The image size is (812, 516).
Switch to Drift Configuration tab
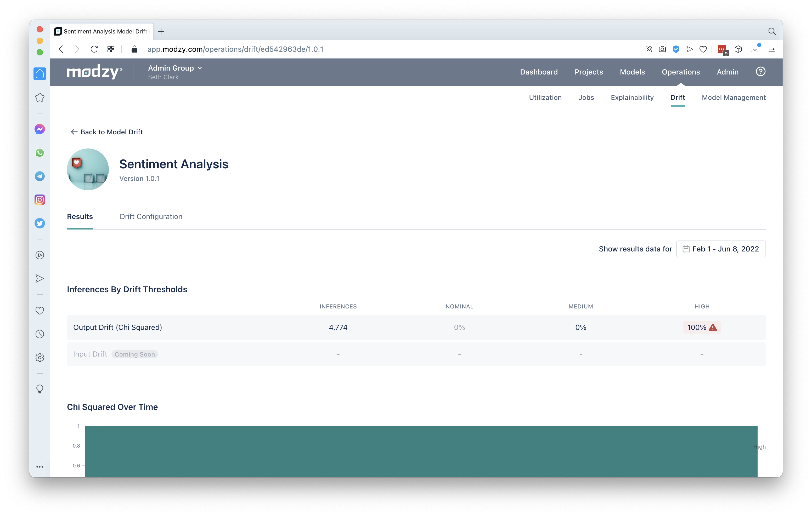pos(151,216)
